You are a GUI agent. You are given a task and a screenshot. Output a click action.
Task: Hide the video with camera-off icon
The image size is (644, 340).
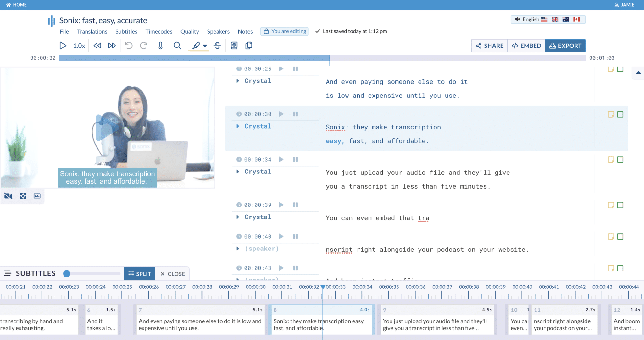point(8,196)
